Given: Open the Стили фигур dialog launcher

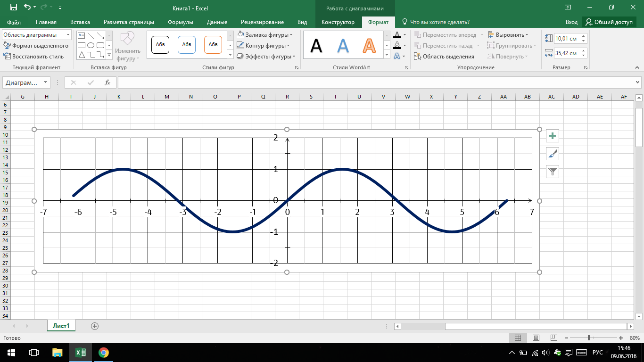Looking at the screenshot, I should pos(297,68).
